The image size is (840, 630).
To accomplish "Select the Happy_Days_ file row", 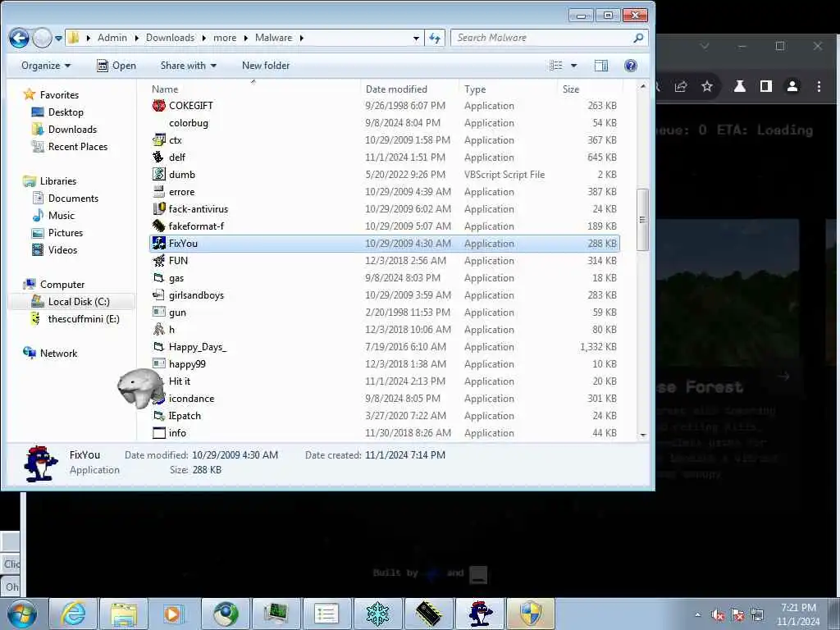I will (x=384, y=347).
